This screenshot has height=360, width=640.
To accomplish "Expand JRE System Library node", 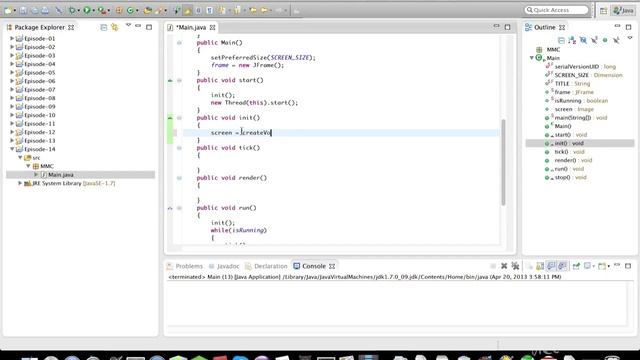I will coord(20,183).
